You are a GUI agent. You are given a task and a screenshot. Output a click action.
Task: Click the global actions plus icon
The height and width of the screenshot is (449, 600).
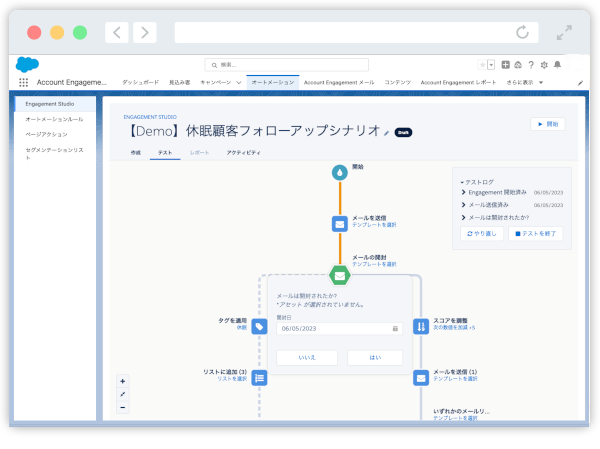[505, 65]
